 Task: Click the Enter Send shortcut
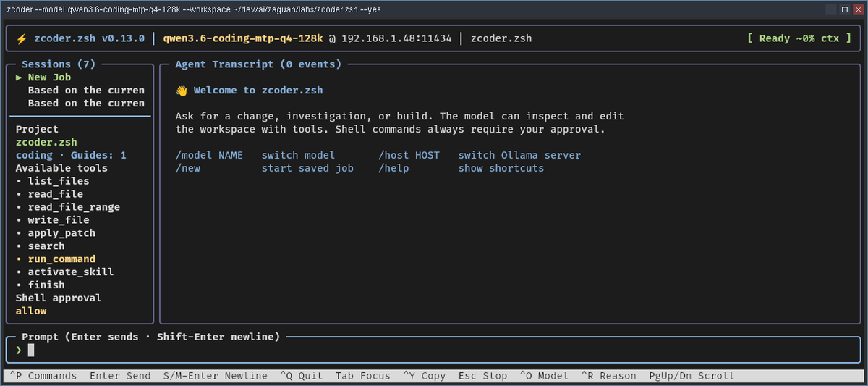pyautogui.click(x=120, y=376)
